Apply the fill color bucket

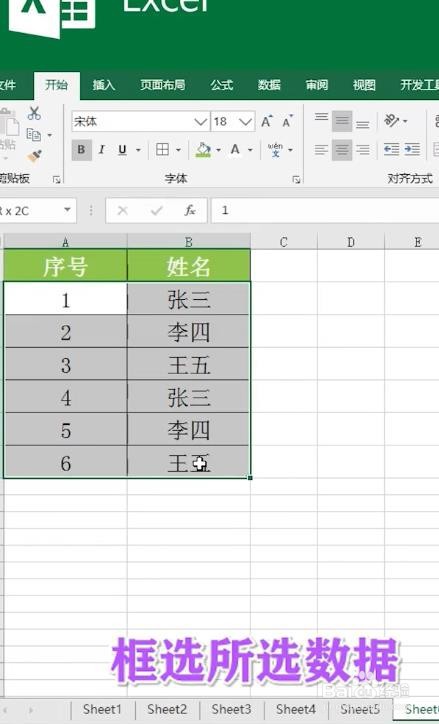click(203, 150)
